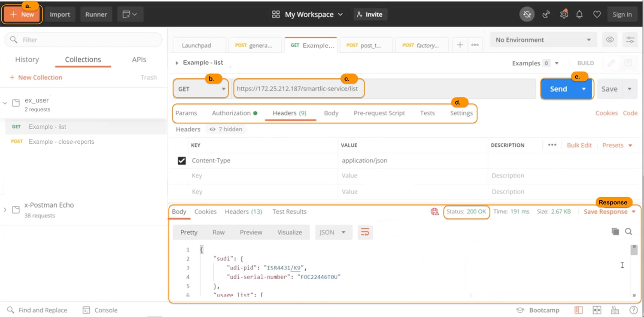Show the 7 hidden headers
The width and height of the screenshot is (644, 317).
tap(226, 129)
